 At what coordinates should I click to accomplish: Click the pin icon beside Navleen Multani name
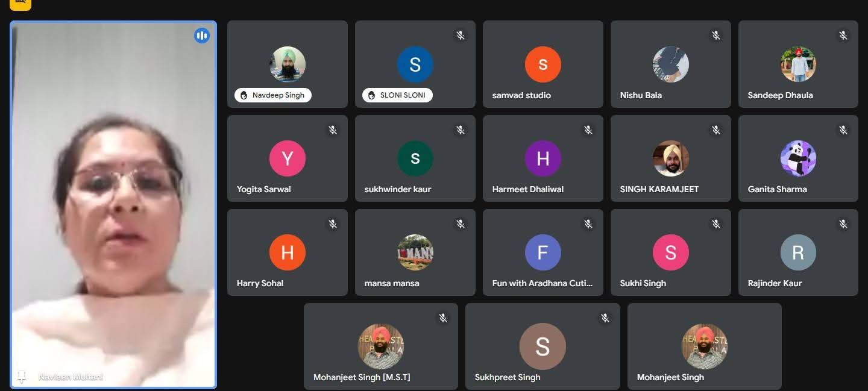pos(22,377)
